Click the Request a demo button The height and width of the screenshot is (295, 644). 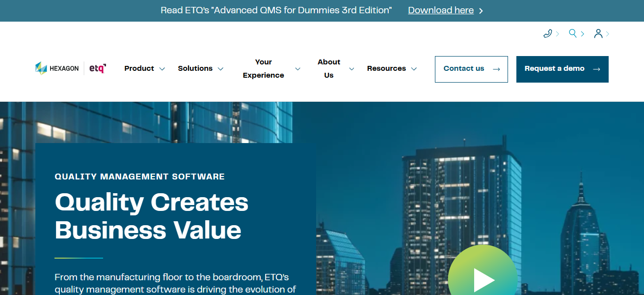coord(562,69)
